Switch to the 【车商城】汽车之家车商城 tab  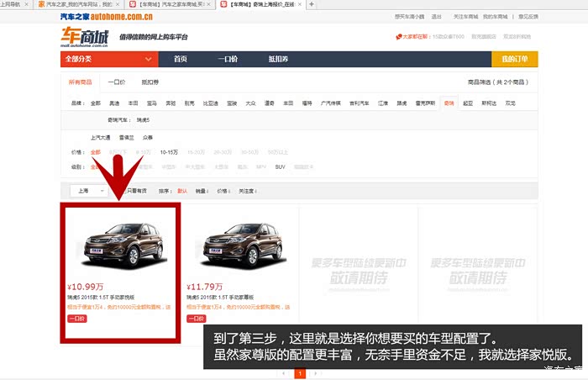[170, 4]
